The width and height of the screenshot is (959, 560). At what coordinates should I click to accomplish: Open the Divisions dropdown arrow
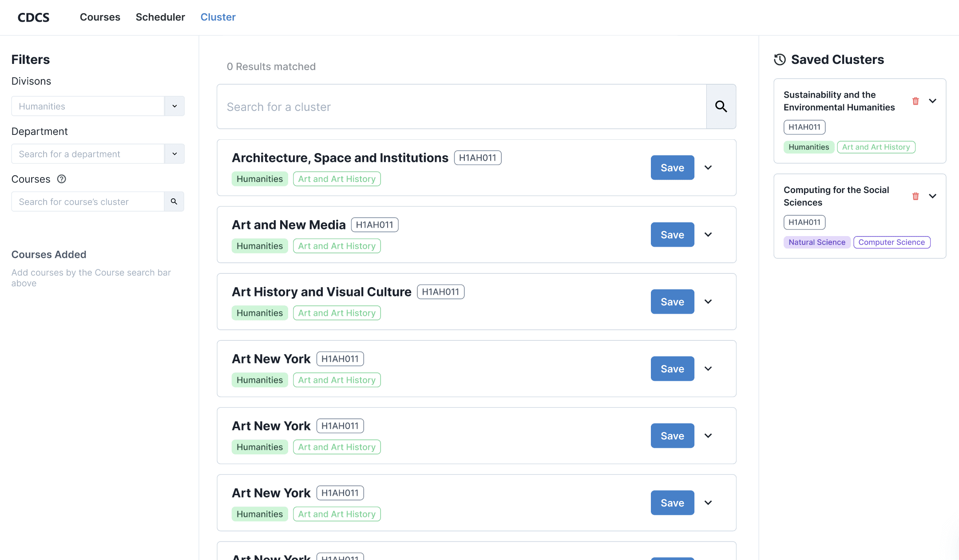[x=174, y=106]
